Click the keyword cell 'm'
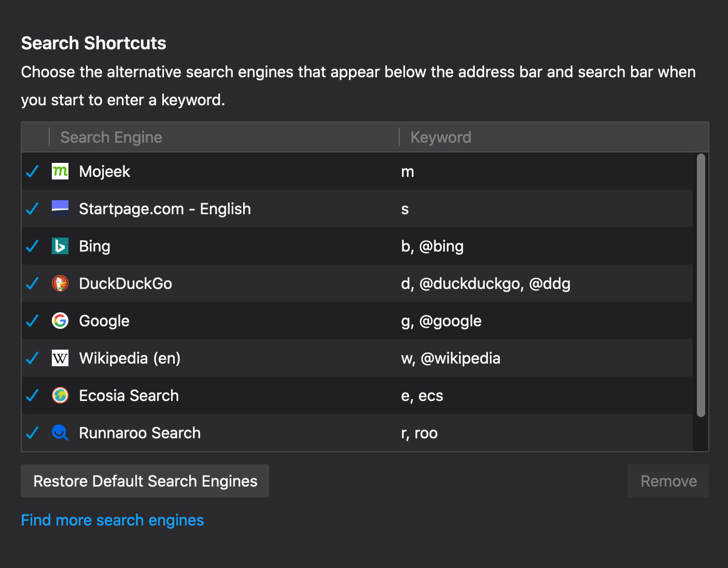 408,172
